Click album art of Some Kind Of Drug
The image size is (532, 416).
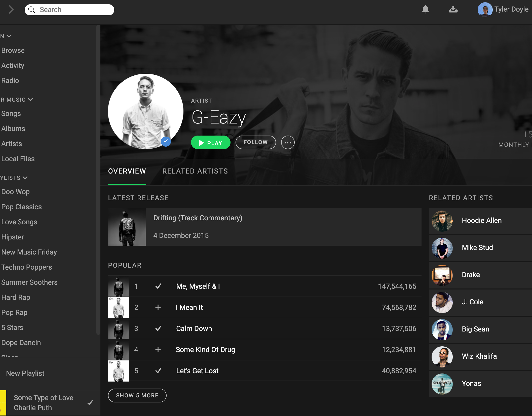(119, 350)
